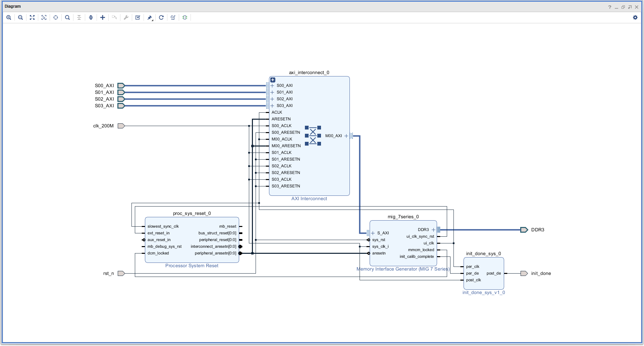Image resolution: width=644 pixels, height=346 pixels.
Task: Click the Regenerate Layout icon
Action: click(x=161, y=17)
